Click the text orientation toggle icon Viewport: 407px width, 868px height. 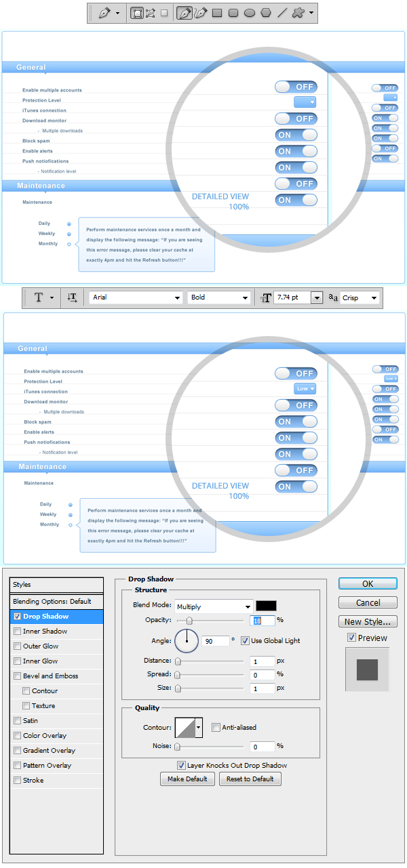73,297
